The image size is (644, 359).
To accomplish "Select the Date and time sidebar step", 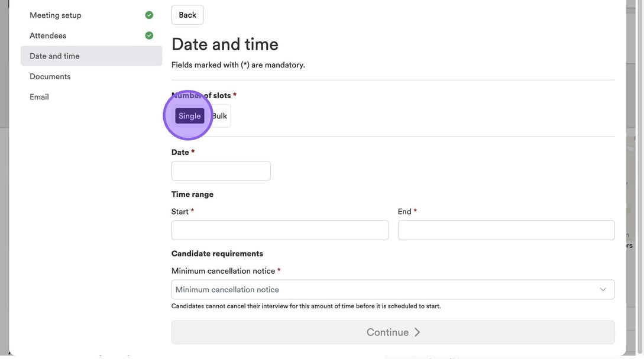I will 54,56.
